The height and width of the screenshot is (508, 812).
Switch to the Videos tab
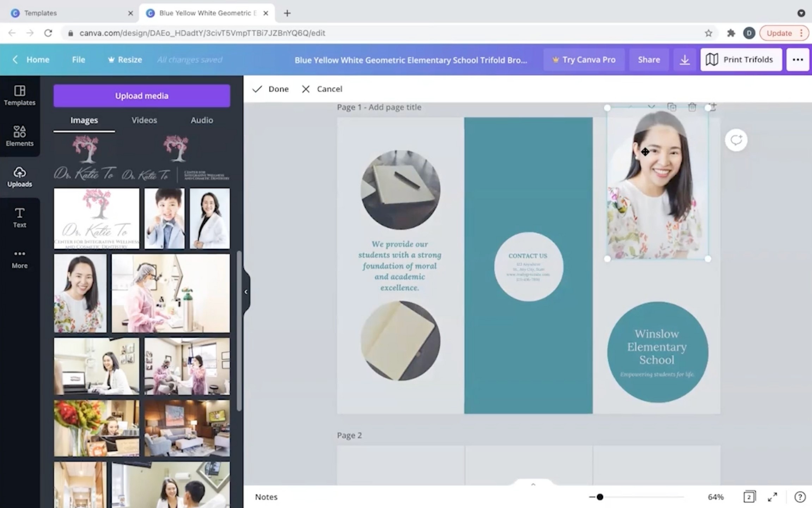144,120
